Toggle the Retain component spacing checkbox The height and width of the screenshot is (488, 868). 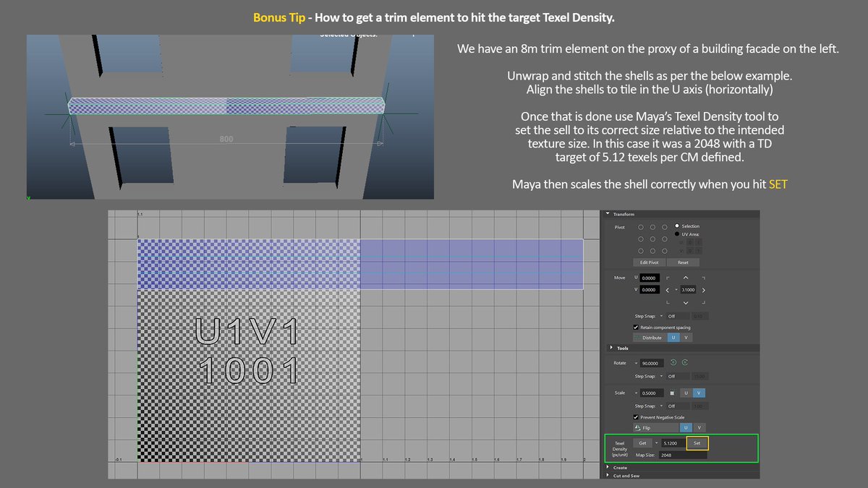point(635,327)
